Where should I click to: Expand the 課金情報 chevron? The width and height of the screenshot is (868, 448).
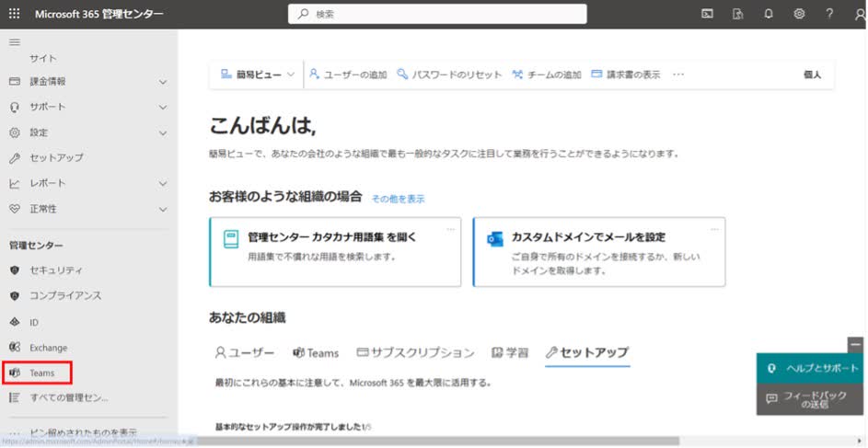(163, 82)
